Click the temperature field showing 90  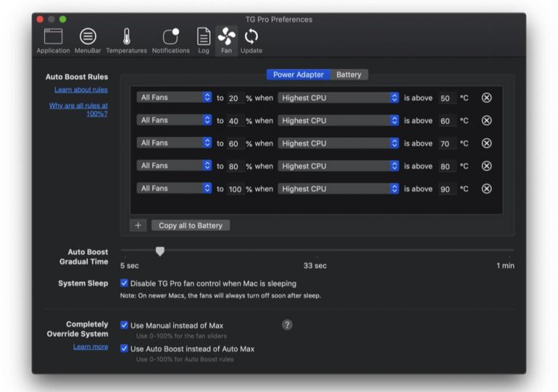pos(447,189)
